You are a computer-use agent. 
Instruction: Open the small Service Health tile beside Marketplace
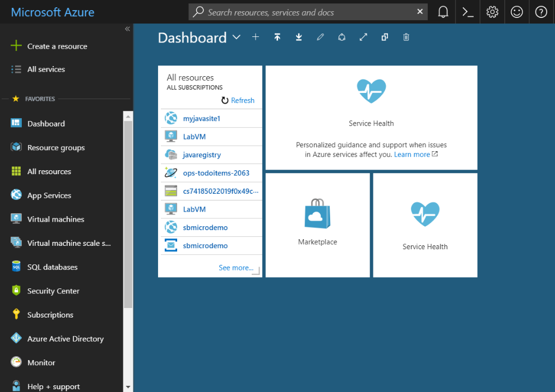tap(425, 225)
